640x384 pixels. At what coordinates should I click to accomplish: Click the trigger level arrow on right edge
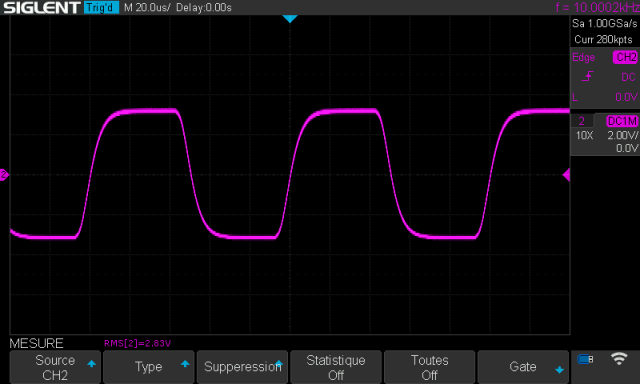point(566,175)
